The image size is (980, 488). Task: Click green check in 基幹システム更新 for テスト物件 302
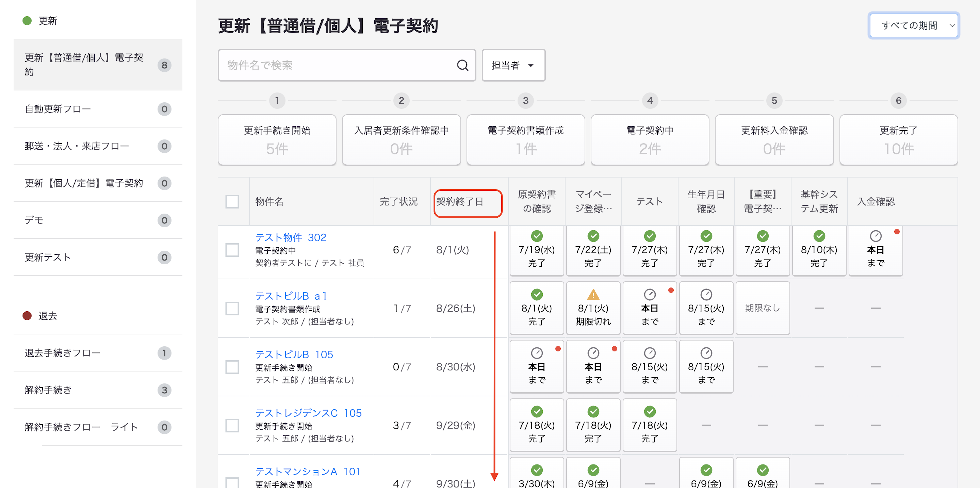click(819, 236)
